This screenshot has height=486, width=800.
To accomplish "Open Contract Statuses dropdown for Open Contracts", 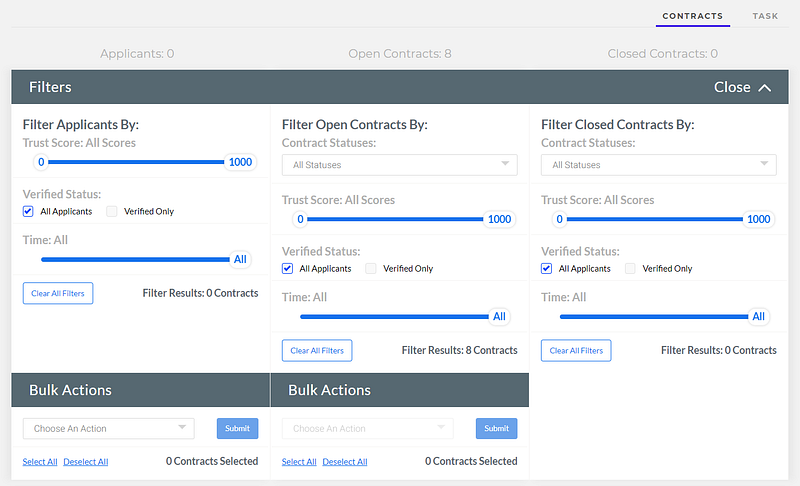I will (399, 165).
